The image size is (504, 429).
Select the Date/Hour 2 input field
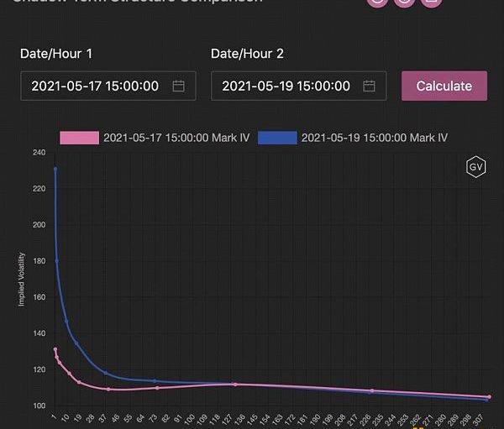pos(286,86)
